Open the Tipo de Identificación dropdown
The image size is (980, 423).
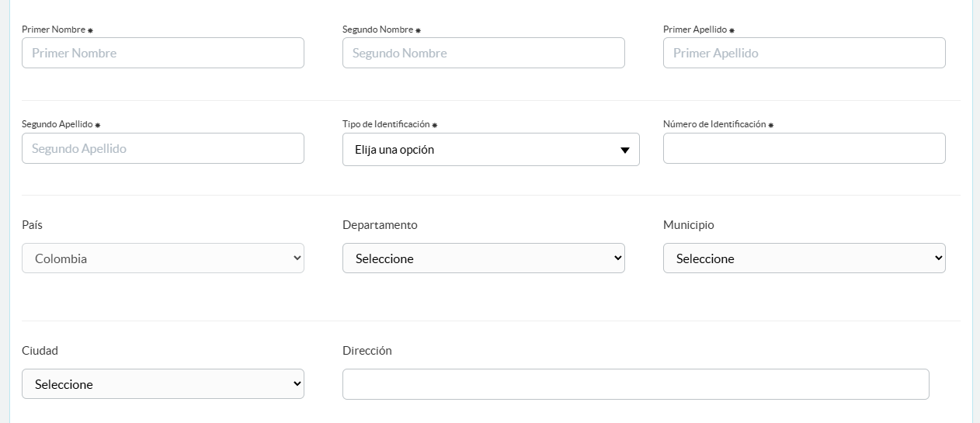click(x=491, y=150)
